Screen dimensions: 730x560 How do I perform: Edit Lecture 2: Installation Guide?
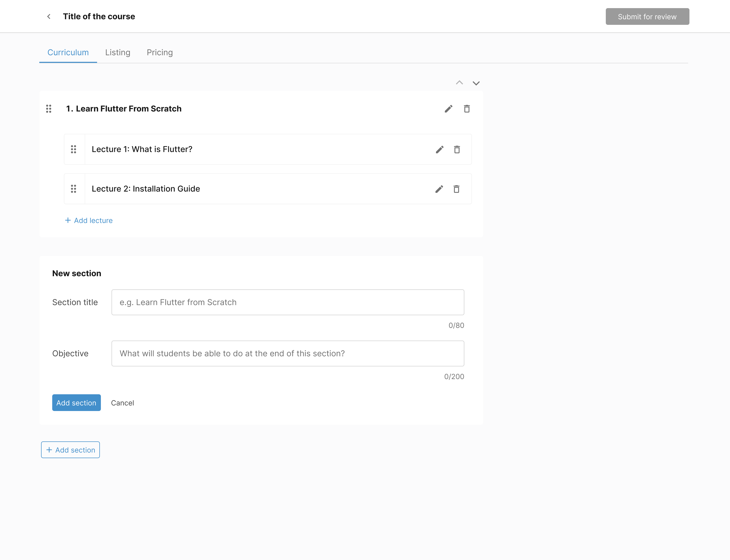click(439, 189)
